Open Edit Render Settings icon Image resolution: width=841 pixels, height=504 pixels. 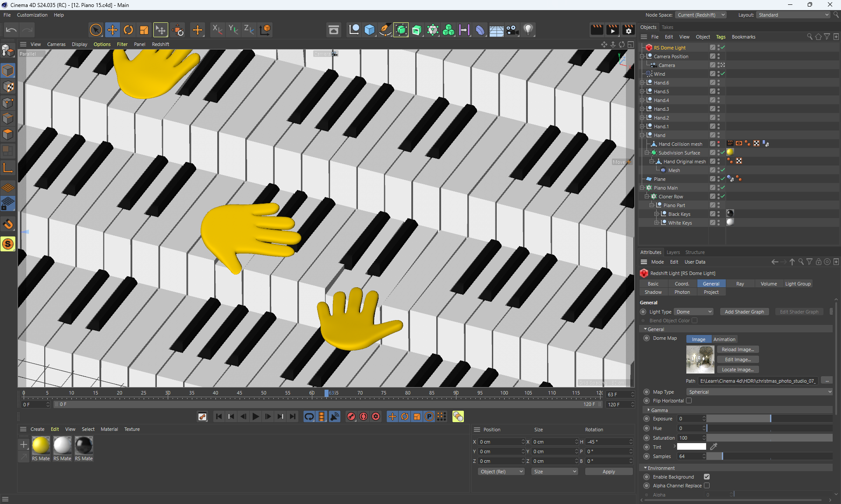pos(628,30)
